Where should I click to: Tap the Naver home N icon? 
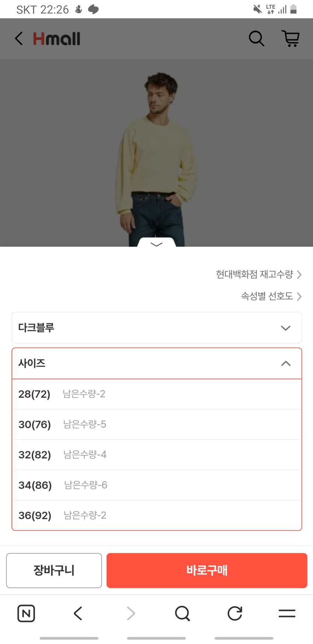tap(26, 613)
